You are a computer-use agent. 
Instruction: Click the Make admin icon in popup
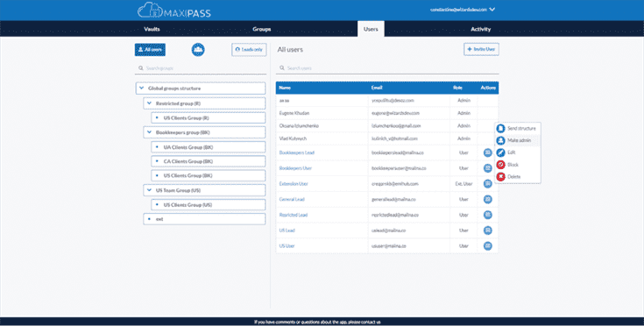tap(500, 140)
